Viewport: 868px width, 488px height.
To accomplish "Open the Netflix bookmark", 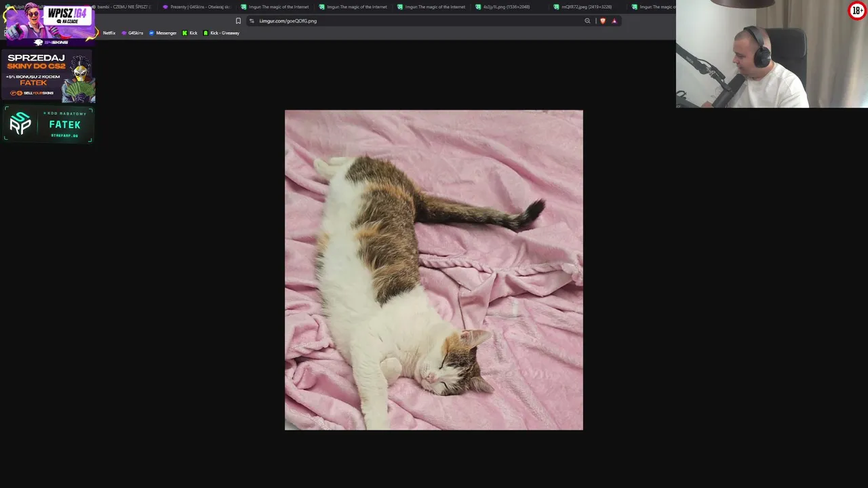I will [x=108, y=33].
